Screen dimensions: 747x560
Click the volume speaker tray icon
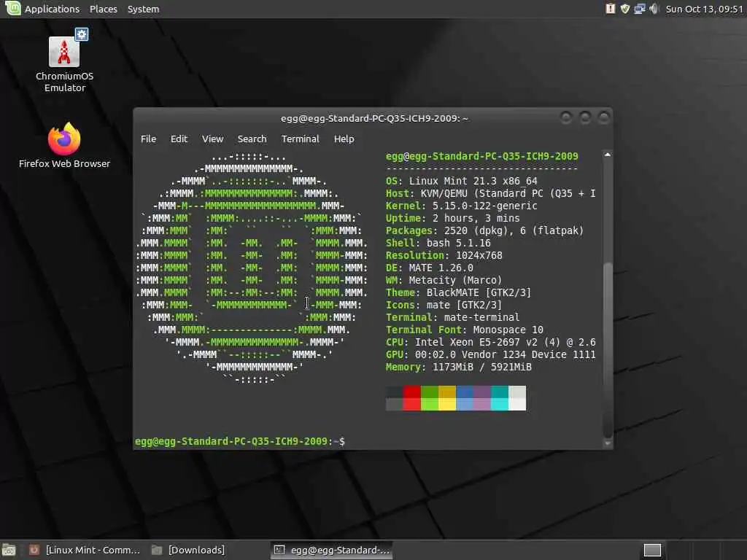pyautogui.click(x=654, y=9)
